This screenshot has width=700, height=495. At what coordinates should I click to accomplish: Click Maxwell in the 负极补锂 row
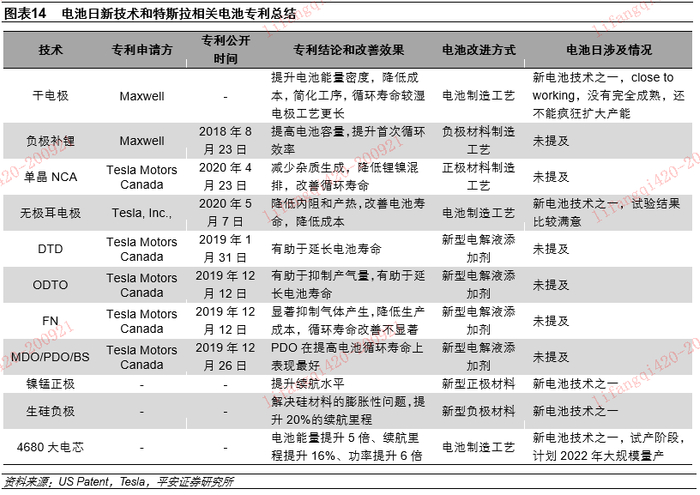coord(142,141)
